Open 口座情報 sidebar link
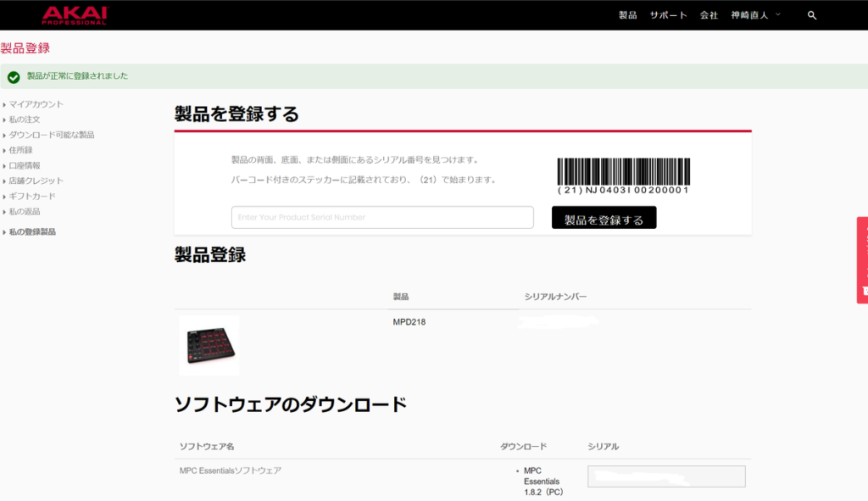This screenshot has height=501, width=868. [25, 165]
